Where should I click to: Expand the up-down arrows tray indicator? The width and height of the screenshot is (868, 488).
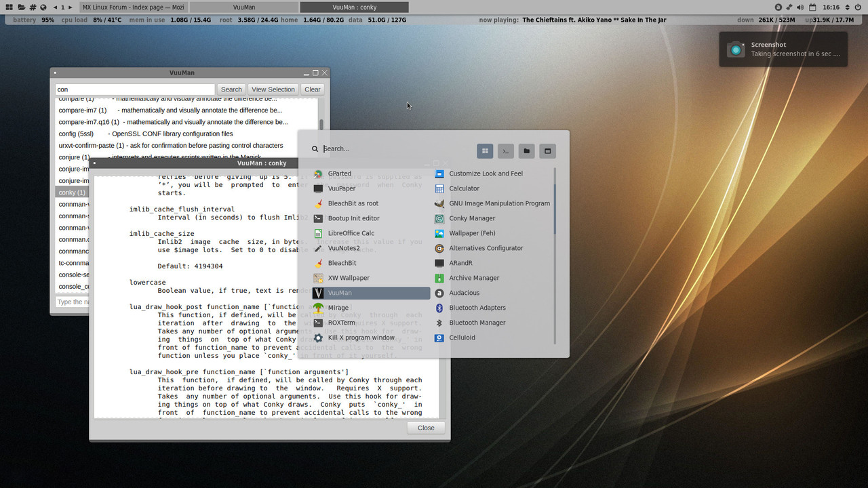pyautogui.click(x=846, y=7)
